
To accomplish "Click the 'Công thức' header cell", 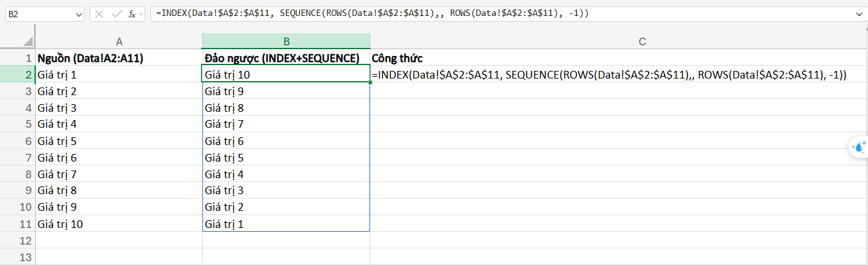I will (x=619, y=58).
